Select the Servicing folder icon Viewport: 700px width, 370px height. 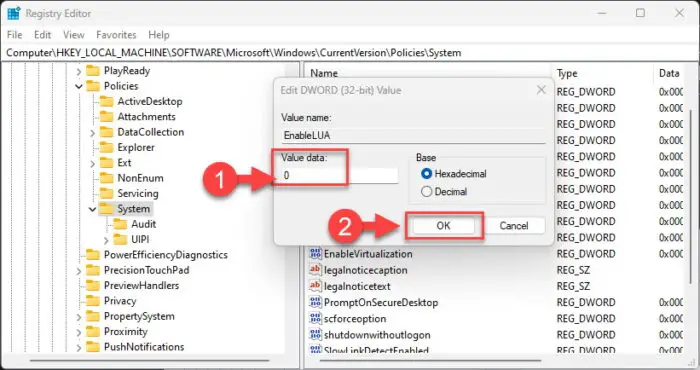[x=106, y=193]
